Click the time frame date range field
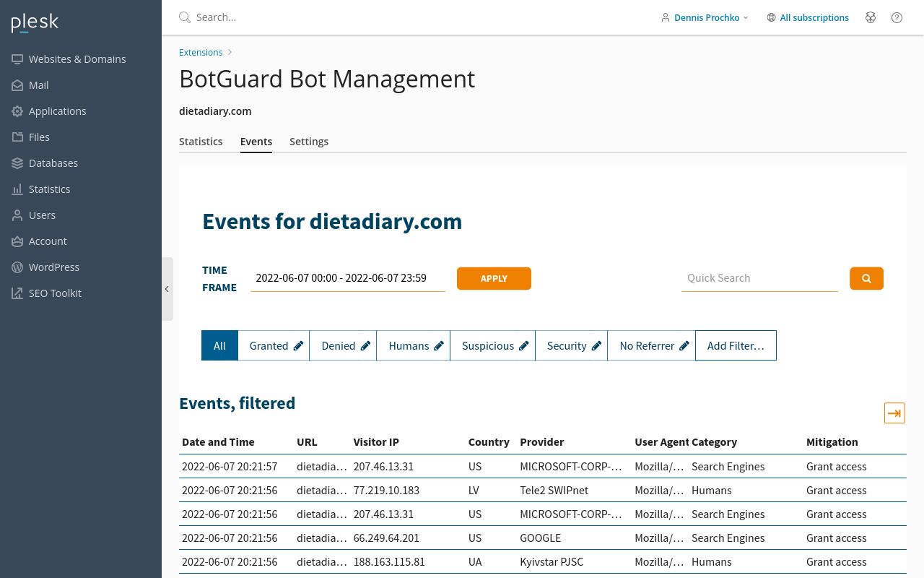This screenshot has height=578, width=924. point(348,278)
